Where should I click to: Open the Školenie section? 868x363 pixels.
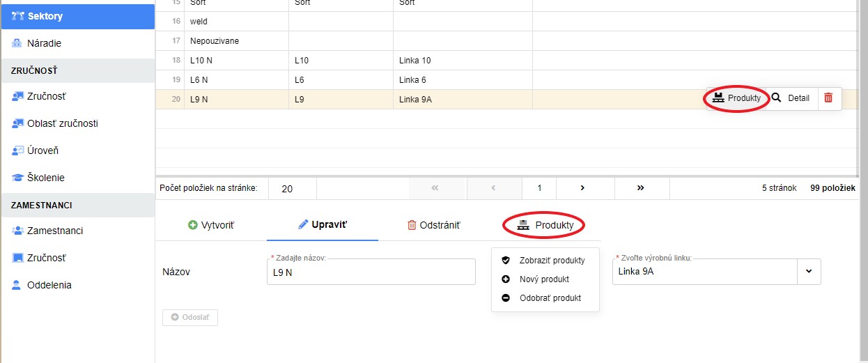(x=45, y=178)
